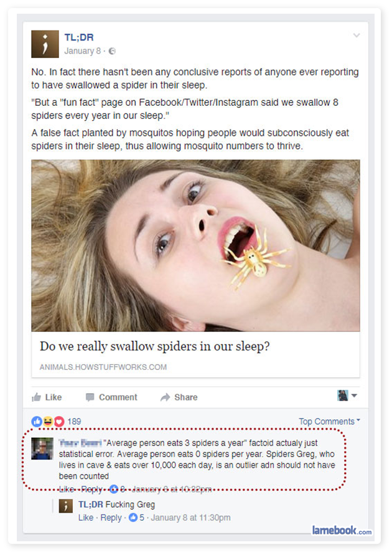Click the Comment speech bubble icon

(x=90, y=397)
